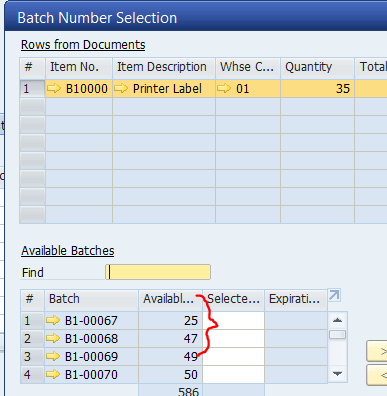
Task: Open the warehouse 01 link arrow
Action: tap(224, 88)
